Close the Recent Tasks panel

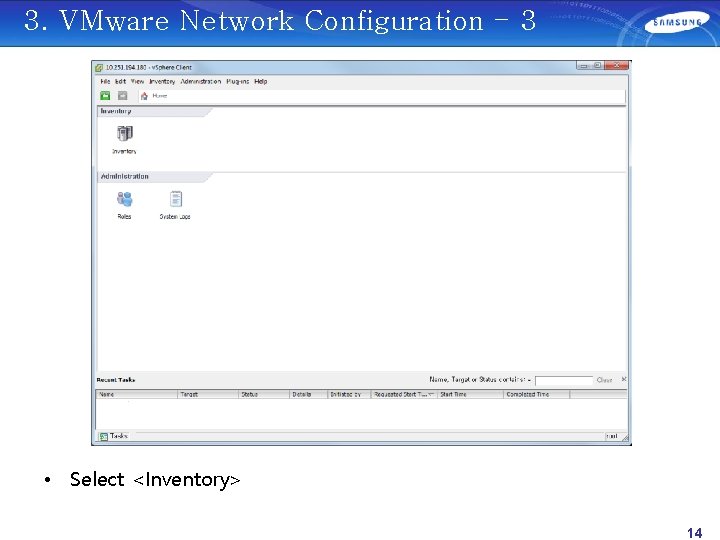624,379
